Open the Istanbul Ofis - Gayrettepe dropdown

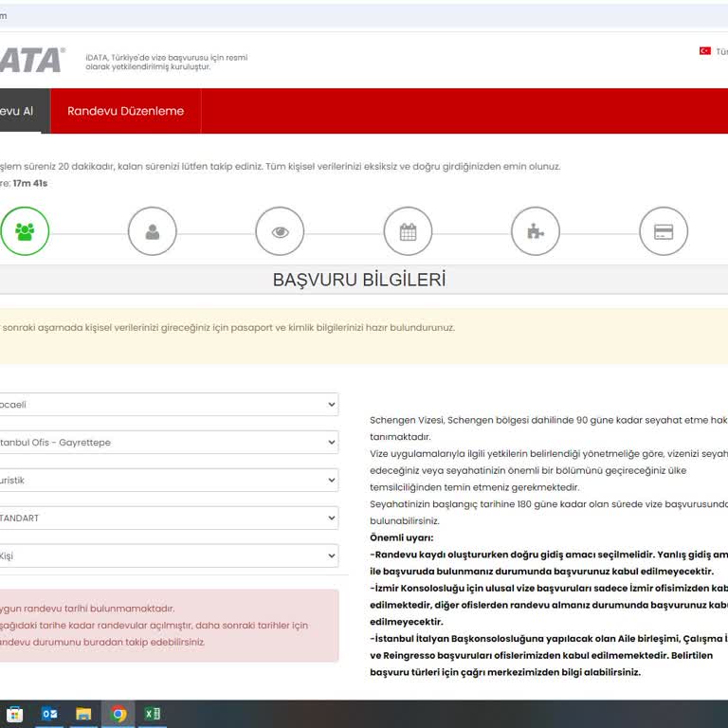click(169, 443)
